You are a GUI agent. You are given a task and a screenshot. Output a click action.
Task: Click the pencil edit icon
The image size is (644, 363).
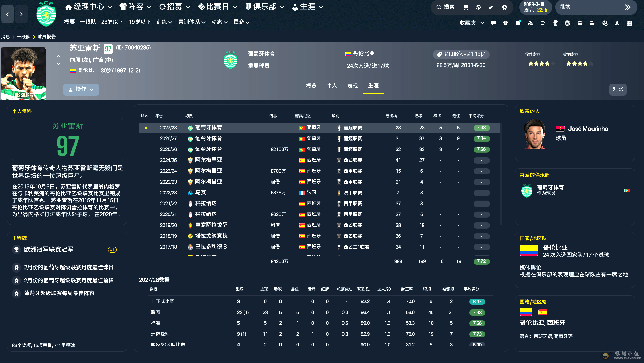click(x=491, y=7)
